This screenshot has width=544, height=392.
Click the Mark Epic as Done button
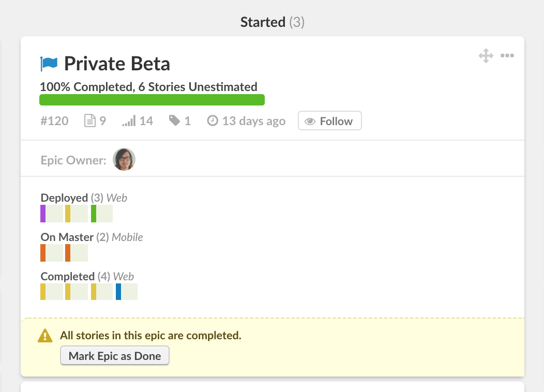[x=115, y=356]
